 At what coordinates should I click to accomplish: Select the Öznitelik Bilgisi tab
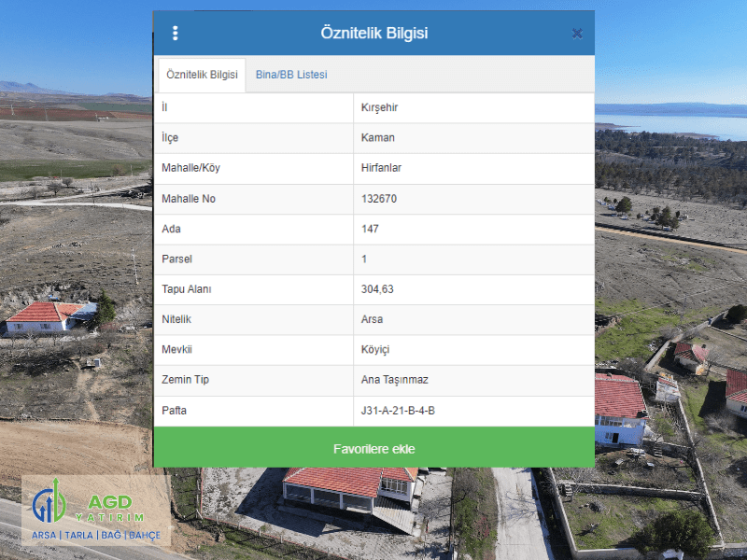click(x=202, y=75)
